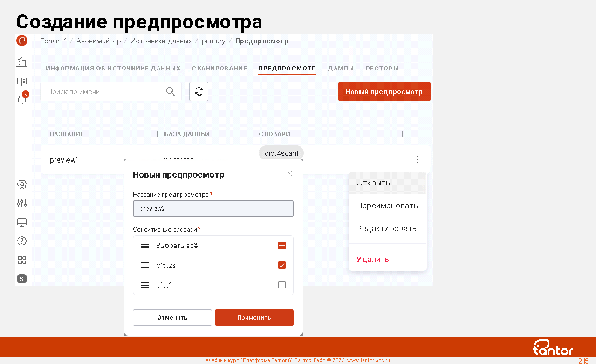Click the 'Применить' button

[254, 317]
